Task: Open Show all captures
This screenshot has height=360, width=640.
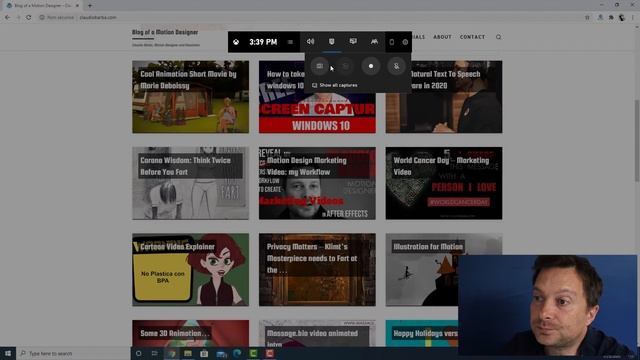Action: (335, 85)
